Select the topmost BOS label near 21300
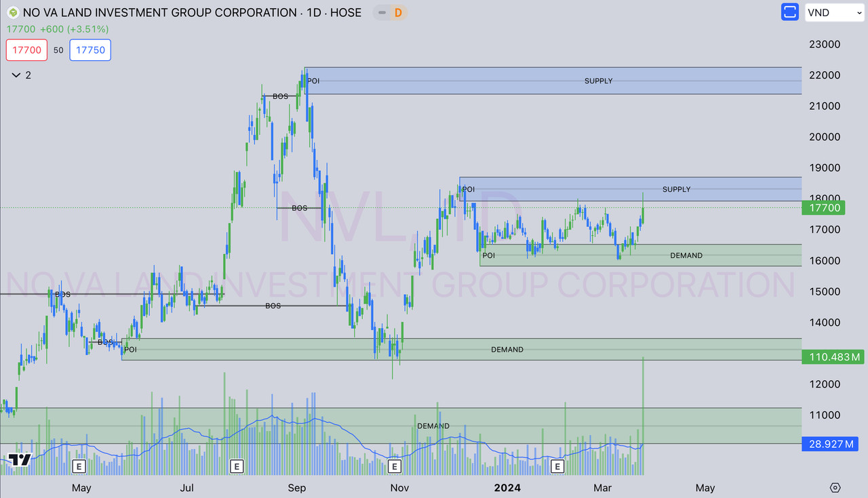The height and width of the screenshot is (498, 868). point(281,96)
